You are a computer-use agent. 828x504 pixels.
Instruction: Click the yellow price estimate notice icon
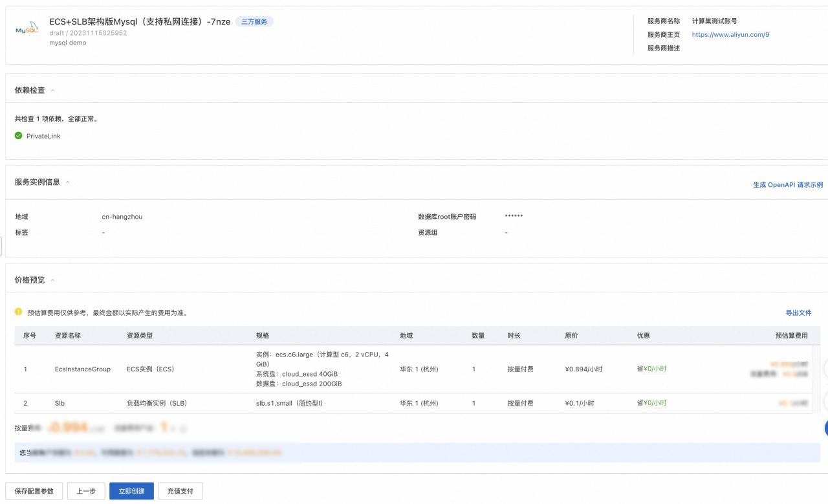(19, 312)
